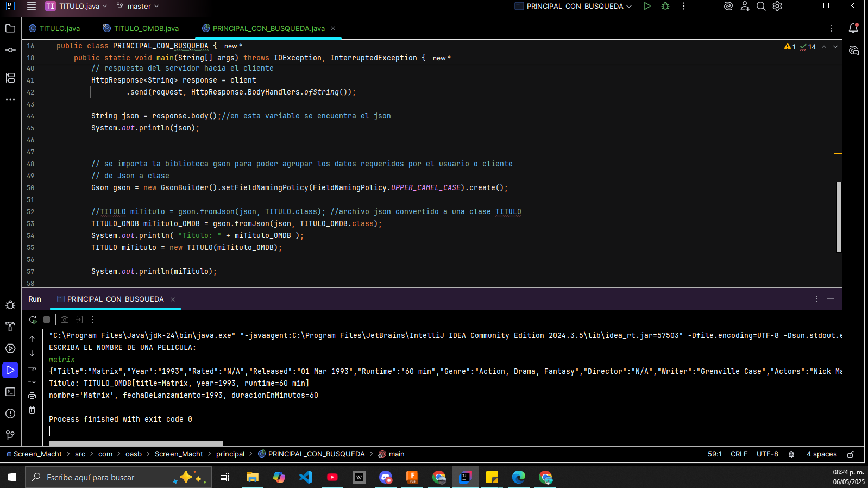Image resolution: width=868 pixels, height=488 pixels.
Task: Click warnings count indicator in editor
Action: 790,47
